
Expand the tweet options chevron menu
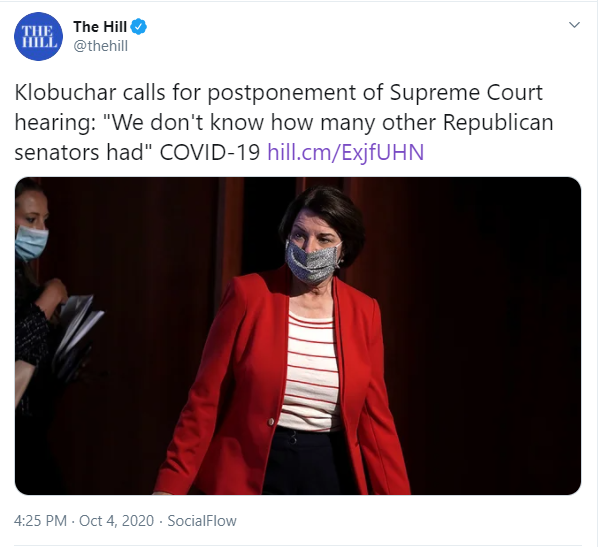[574, 25]
